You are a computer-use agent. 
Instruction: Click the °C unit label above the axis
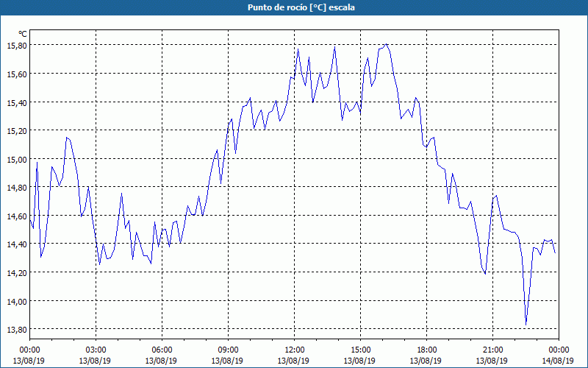coord(23,34)
